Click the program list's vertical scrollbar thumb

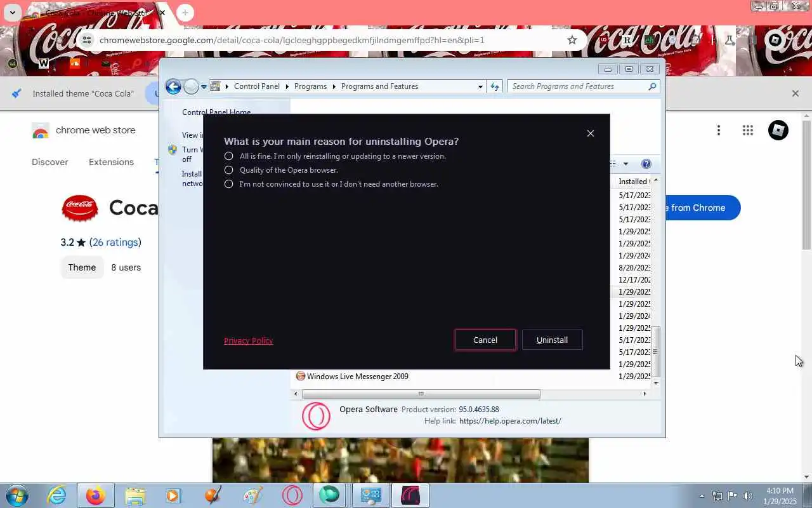coord(656,352)
